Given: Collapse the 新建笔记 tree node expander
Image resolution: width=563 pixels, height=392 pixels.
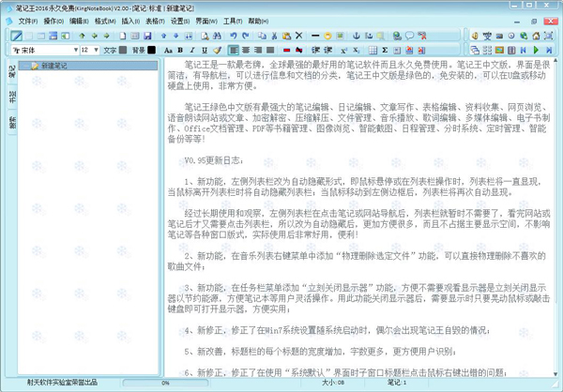Looking at the screenshot, I should point(25,66).
